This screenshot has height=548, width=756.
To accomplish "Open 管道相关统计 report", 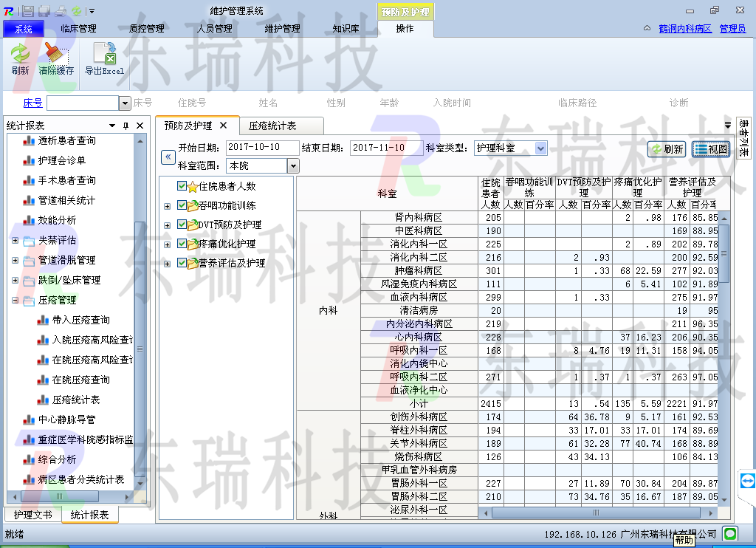I will coord(66,200).
